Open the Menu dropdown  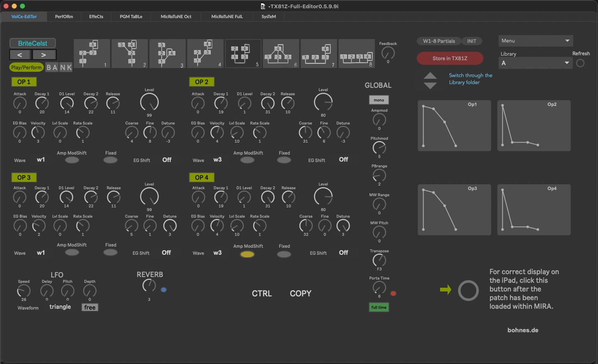pyautogui.click(x=535, y=41)
